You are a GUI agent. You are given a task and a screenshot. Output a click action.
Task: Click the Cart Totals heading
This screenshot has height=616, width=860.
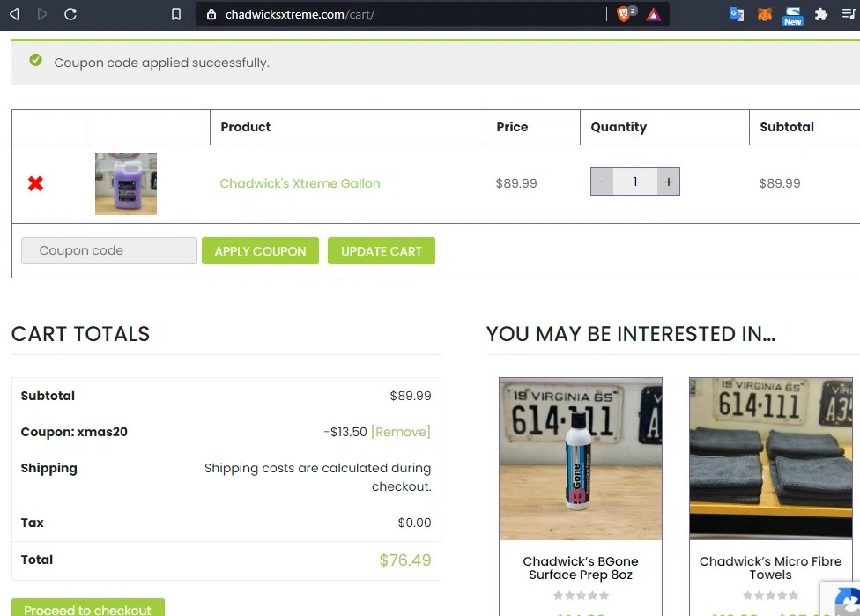[81, 333]
